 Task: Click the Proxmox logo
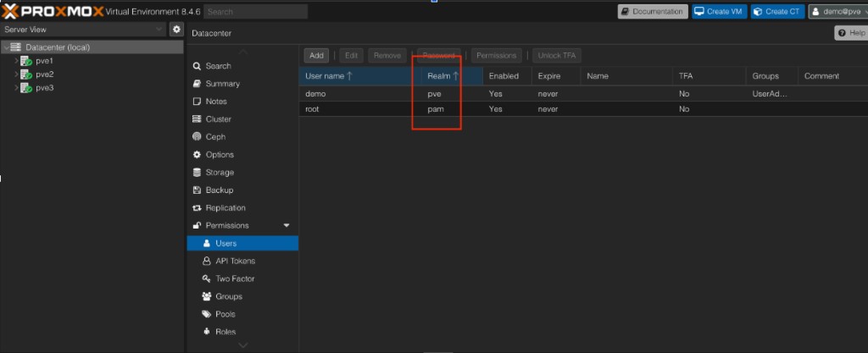[53, 10]
